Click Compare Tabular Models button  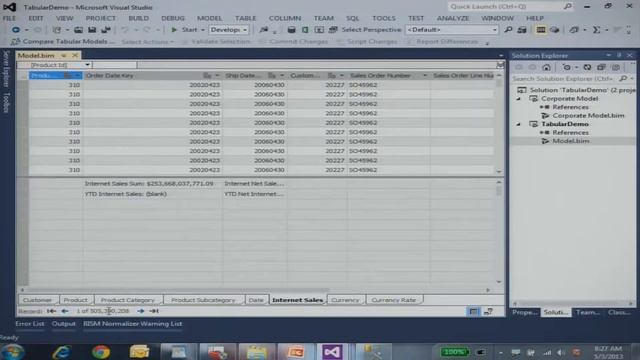coord(62,42)
